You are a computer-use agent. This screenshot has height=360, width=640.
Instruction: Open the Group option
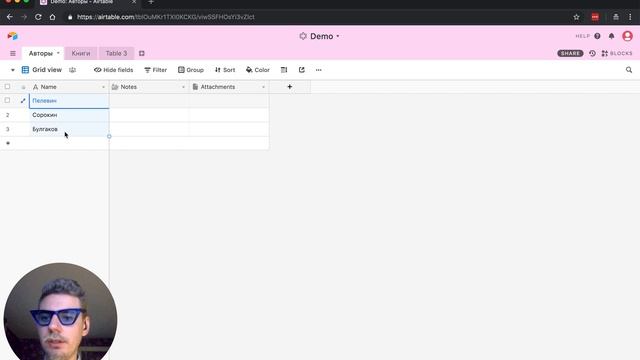coord(191,70)
